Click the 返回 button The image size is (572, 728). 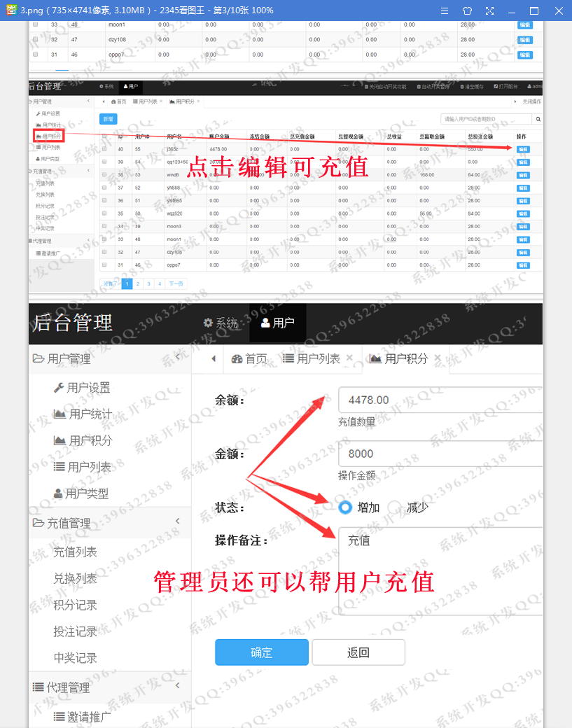(x=358, y=652)
